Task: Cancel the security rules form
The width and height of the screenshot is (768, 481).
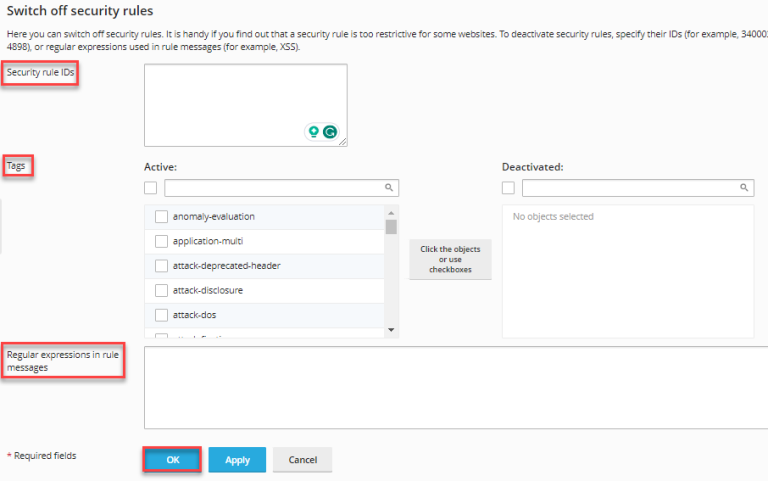Action: click(302, 460)
